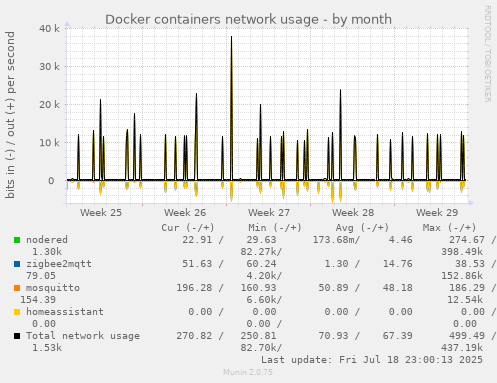Click the Week 29 axis label
Viewport: 497px width, 383px height.
pyautogui.click(x=437, y=213)
